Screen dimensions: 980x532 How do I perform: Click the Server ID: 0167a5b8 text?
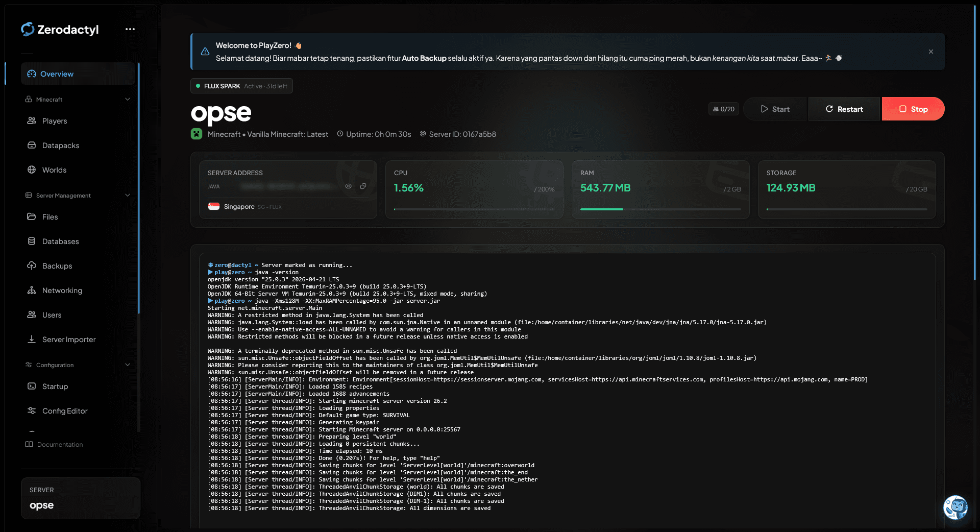click(x=462, y=134)
